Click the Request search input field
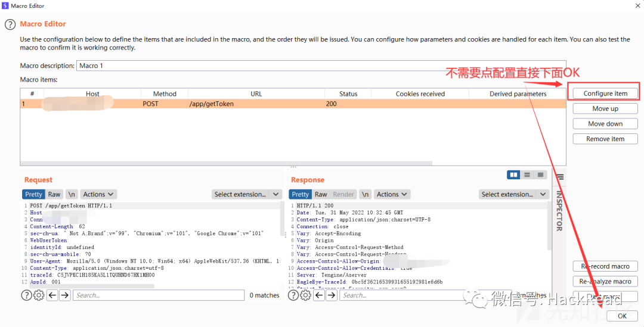The width and height of the screenshot is (644, 327). [x=159, y=295]
